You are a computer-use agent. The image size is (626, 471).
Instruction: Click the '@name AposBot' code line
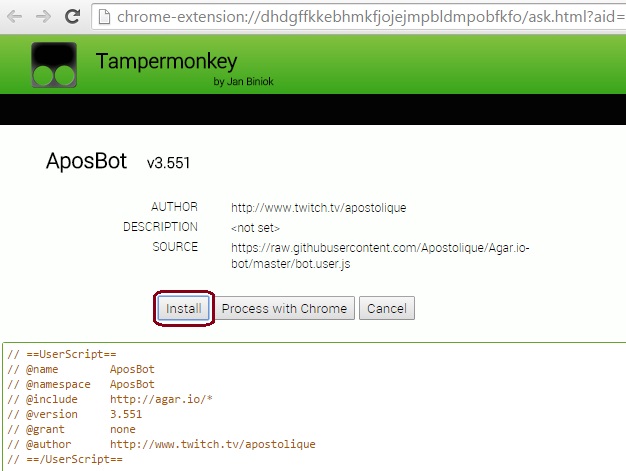click(x=81, y=369)
